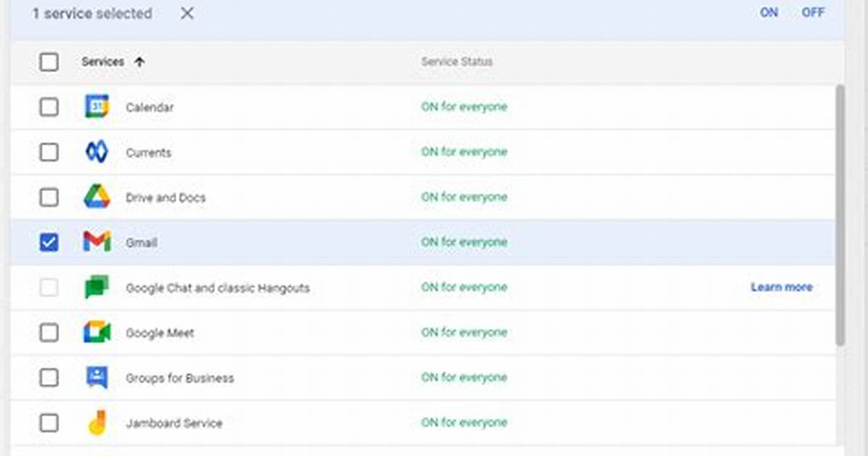Open the Currents service name
Image resolution: width=868 pixels, height=456 pixels.
pyautogui.click(x=148, y=152)
